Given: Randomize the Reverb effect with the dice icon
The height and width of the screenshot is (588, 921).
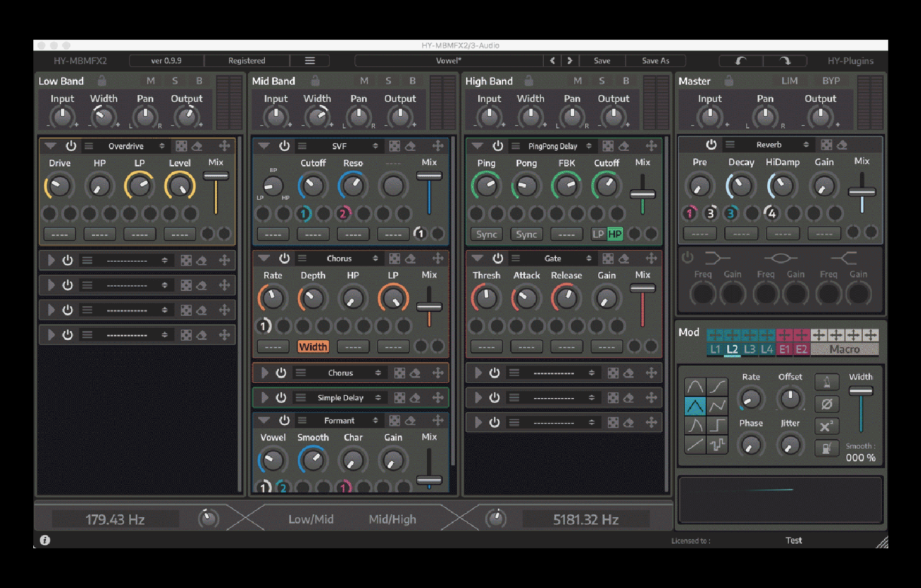Looking at the screenshot, I should click(826, 145).
